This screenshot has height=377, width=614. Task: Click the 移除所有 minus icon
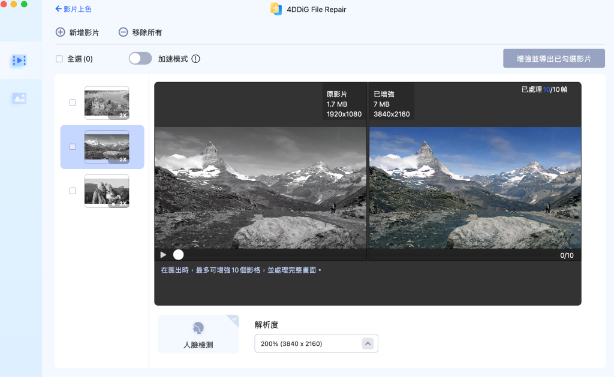click(123, 32)
